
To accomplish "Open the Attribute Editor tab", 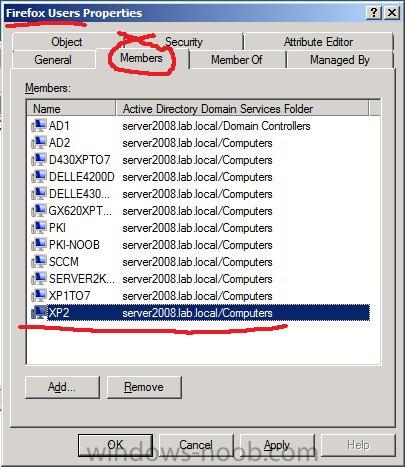I will pos(318,42).
